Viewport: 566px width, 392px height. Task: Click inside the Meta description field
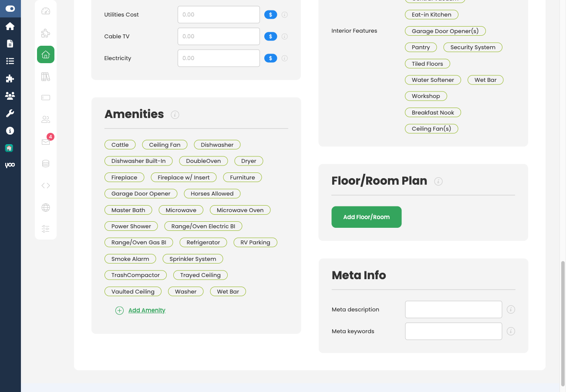coord(453,309)
